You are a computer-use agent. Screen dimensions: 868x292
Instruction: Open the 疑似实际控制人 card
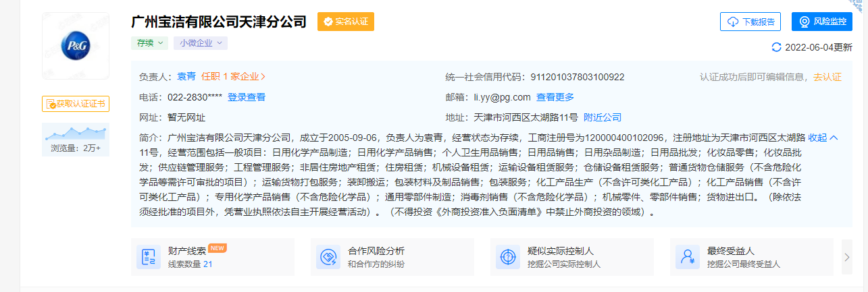coord(572,257)
